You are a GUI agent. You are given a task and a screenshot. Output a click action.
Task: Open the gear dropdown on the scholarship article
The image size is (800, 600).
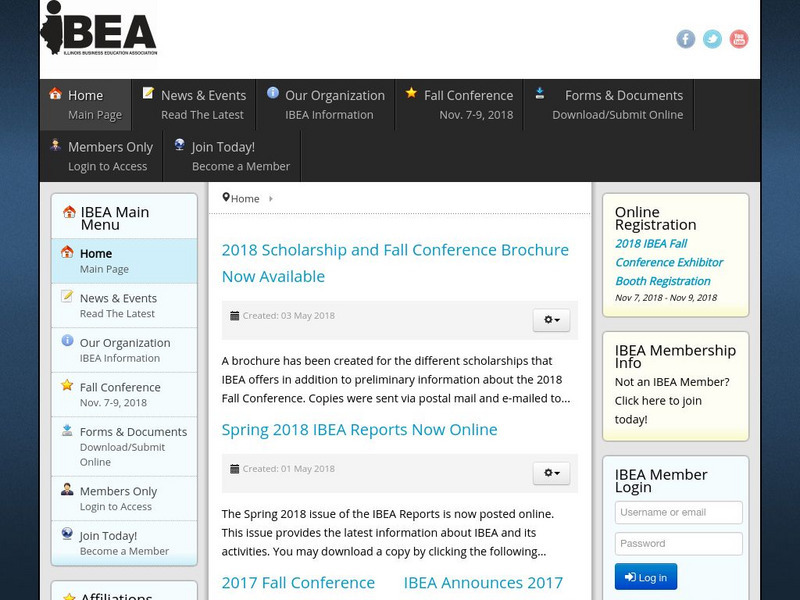coord(551,320)
